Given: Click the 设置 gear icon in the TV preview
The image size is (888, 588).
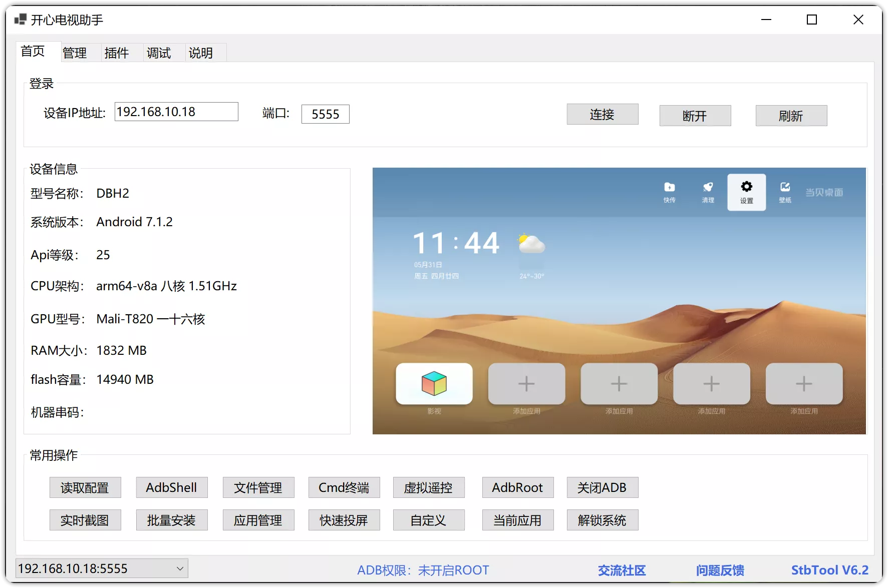Looking at the screenshot, I should [x=746, y=192].
